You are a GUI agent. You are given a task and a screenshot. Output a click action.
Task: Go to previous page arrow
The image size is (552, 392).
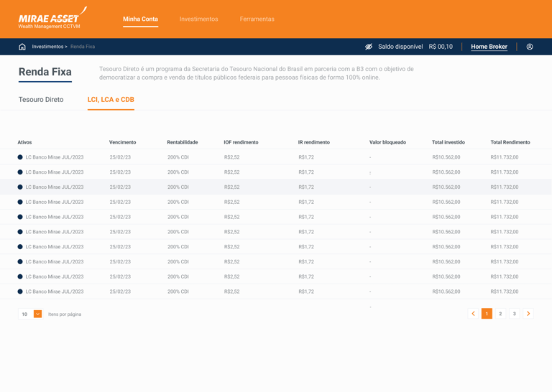(473, 314)
